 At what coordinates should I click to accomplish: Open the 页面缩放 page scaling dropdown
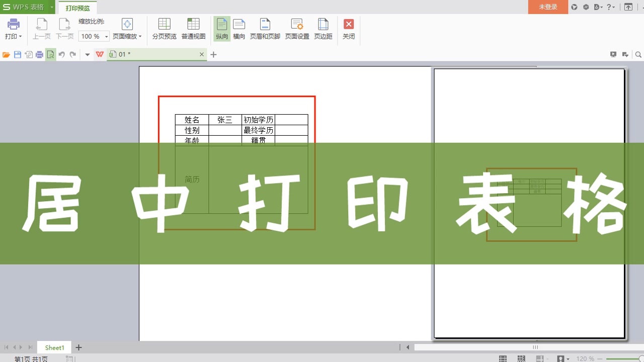(127, 29)
